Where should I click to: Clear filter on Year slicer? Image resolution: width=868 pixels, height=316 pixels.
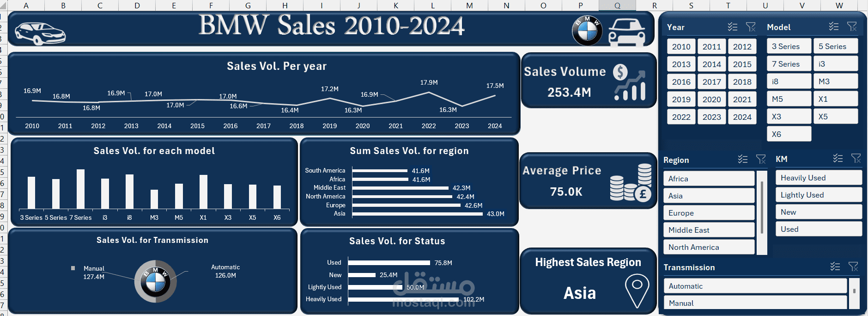tap(751, 27)
